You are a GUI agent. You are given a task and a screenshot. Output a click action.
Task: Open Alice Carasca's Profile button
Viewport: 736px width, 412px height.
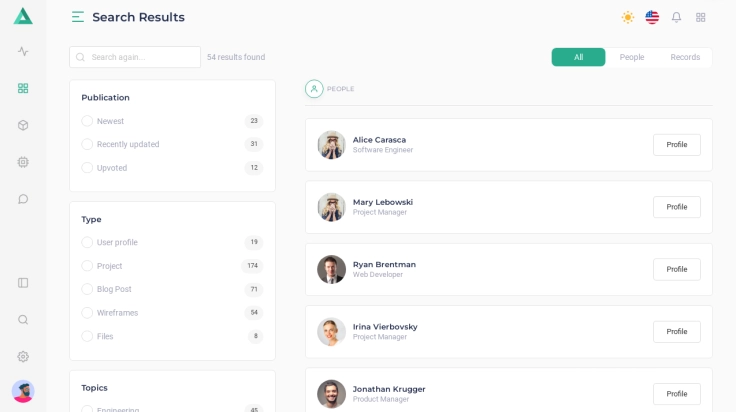pyautogui.click(x=676, y=145)
